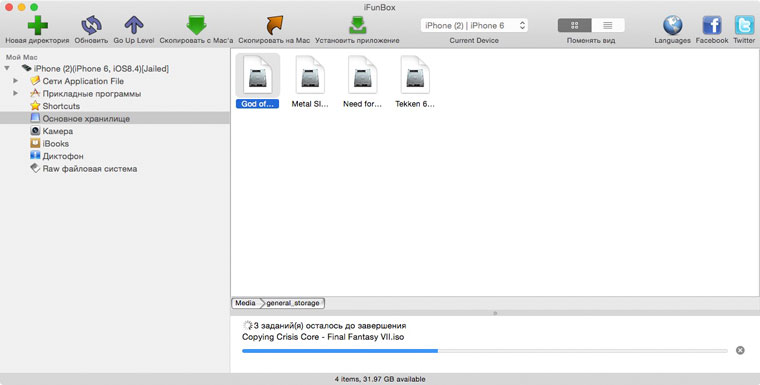Select the God of... file thumbnail

coord(257,75)
